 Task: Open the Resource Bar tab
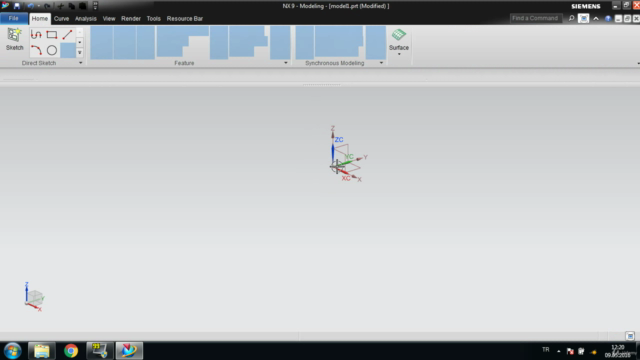tap(185, 18)
